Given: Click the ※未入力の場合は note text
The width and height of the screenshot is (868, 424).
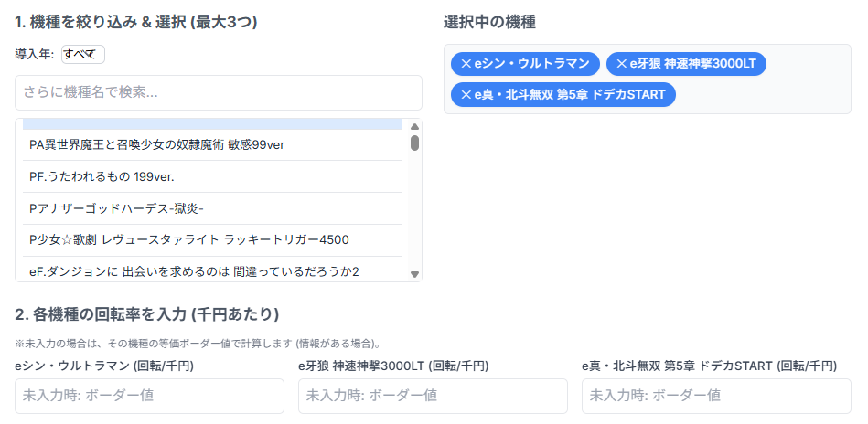Looking at the screenshot, I should tap(198, 344).
